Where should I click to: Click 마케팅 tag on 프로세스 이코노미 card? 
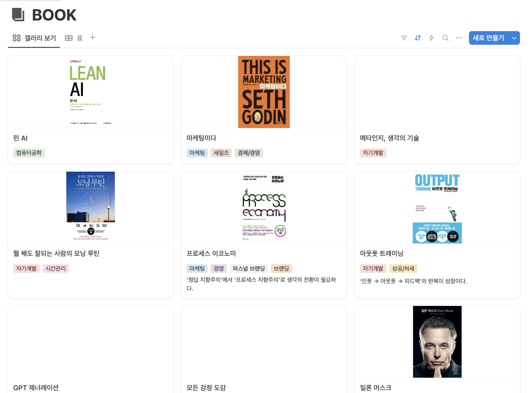click(197, 269)
